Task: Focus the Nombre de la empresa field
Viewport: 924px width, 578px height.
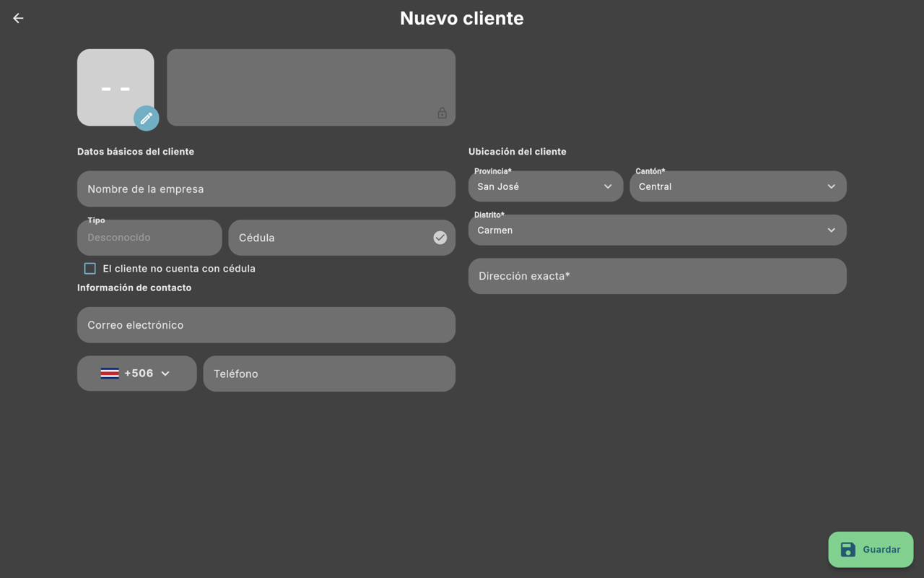Action: pos(266,189)
